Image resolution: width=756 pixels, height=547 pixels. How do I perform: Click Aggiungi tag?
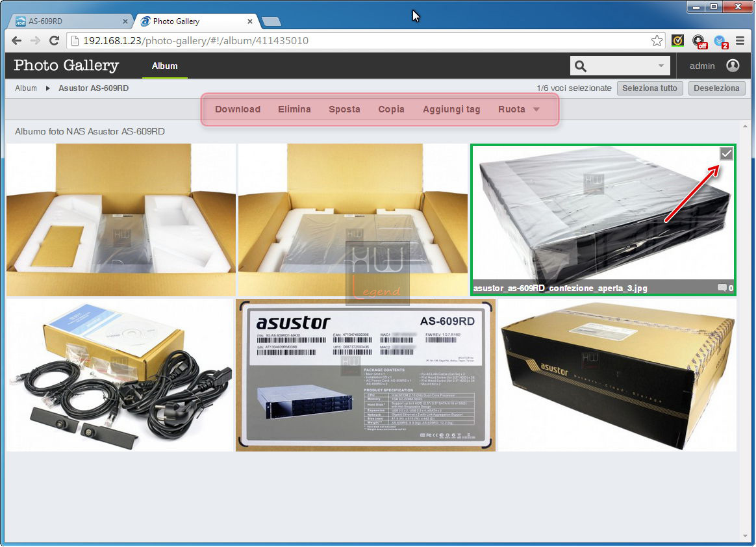[x=451, y=109]
